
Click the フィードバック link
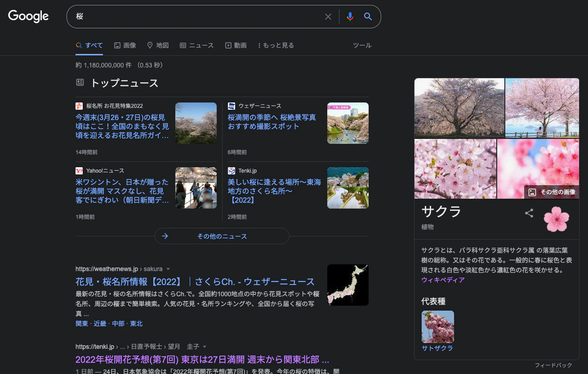pyautogui.click(x=553, y=365)
